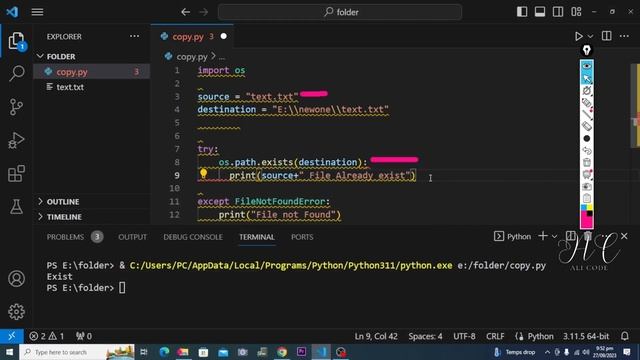Click the folder search box in title bar
The height and width of the screenshot is (360, 640).
pos(340,12)
